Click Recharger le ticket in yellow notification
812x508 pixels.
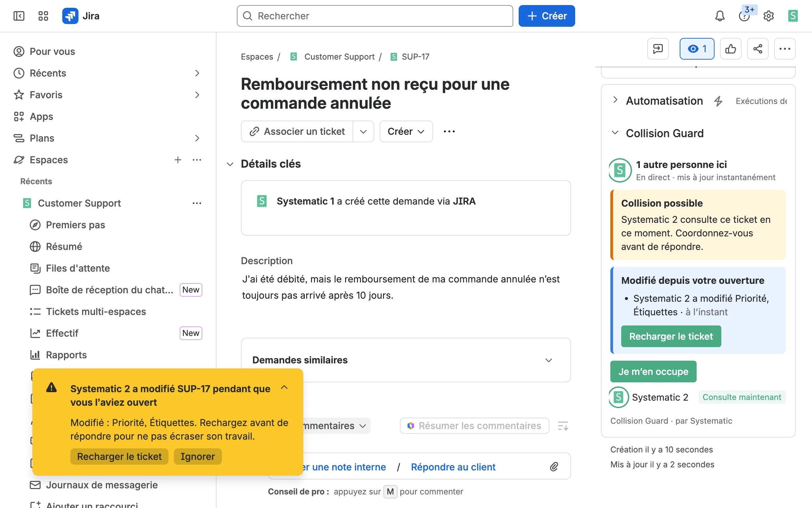coord(119,457)
